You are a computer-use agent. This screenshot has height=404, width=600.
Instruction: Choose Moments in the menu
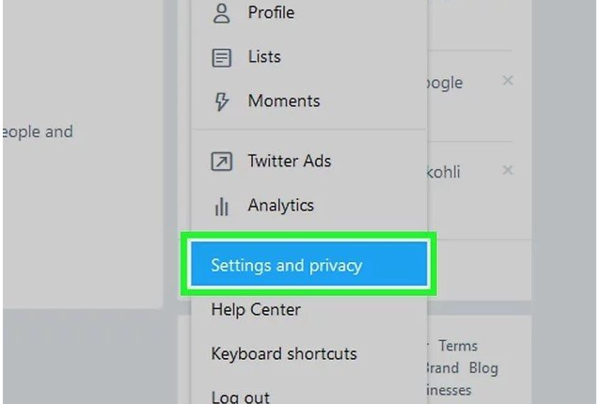pyautogui.click(x=283, y=101)
